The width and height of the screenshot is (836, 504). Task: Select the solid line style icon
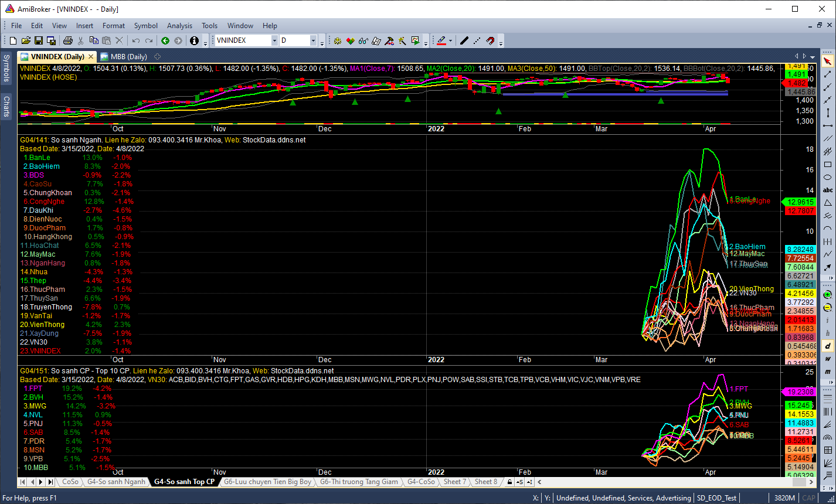pos(464,40)
